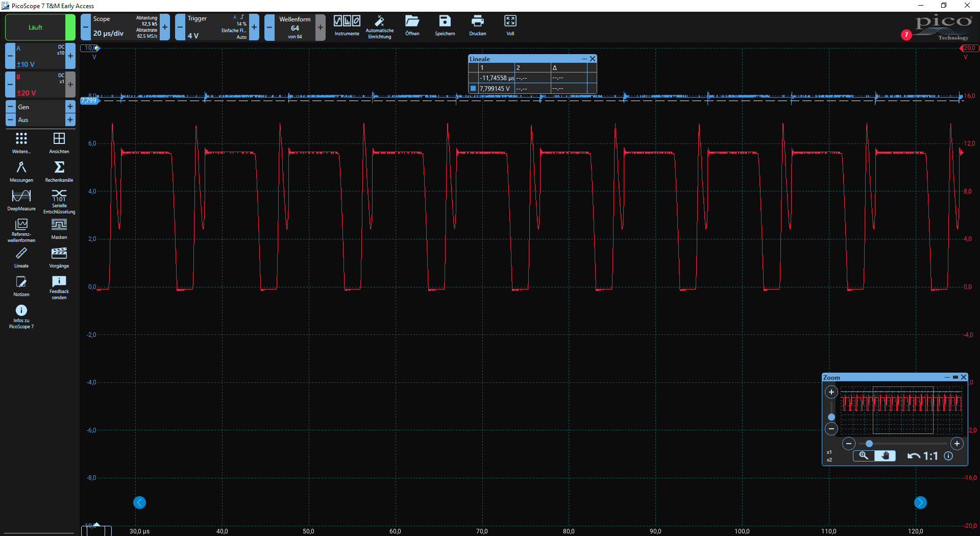The image size is (980, 536).
Task: Open the red notification badge
Action: (x=906, y=35)
